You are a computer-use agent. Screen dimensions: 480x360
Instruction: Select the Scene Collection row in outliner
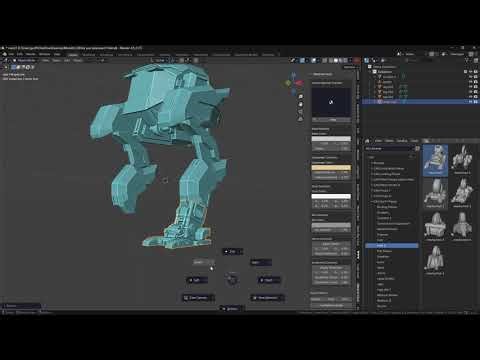[x=420, y=67]
